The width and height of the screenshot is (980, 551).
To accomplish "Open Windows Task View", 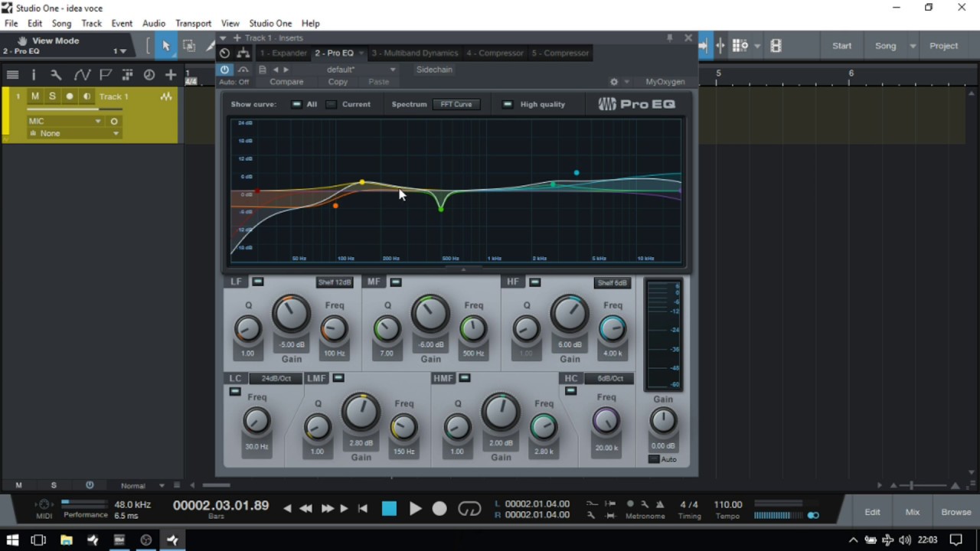I will pyautogui.click(x=38, y=540).
